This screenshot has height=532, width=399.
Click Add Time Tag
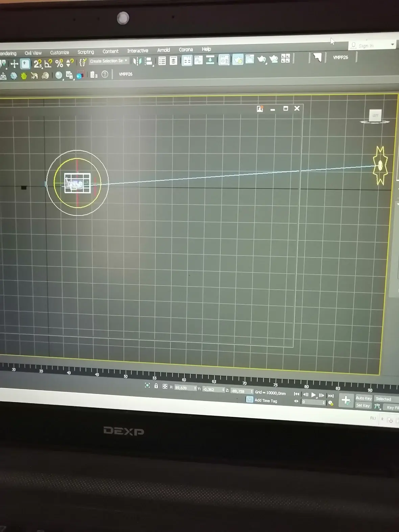266,400
